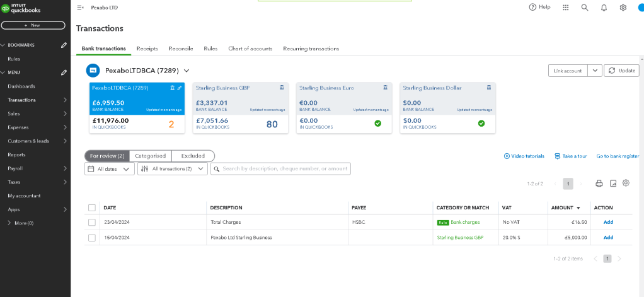644x297 pixels.
Task: Click the blue bank account card icon
Action: 93,71
